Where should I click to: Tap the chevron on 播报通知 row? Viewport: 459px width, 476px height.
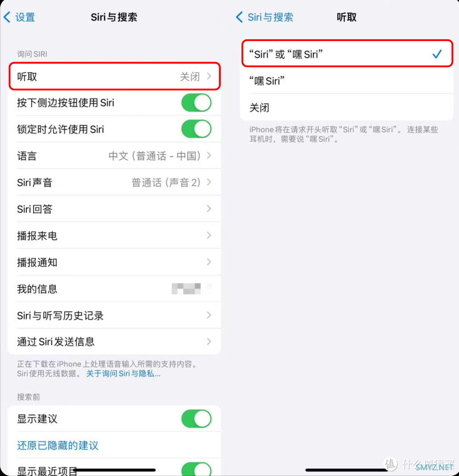click(209, 262)
